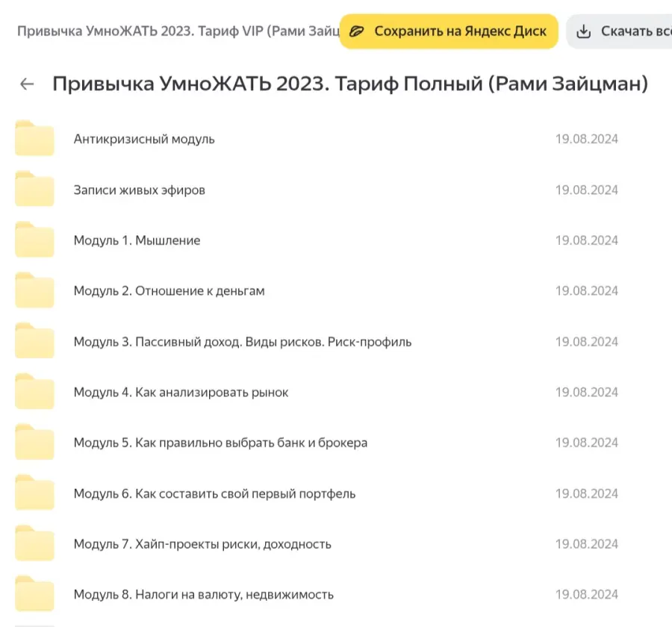
Task: Click folder icon for Модуль 1. Мышление
Action: click(x=34, y=240)
